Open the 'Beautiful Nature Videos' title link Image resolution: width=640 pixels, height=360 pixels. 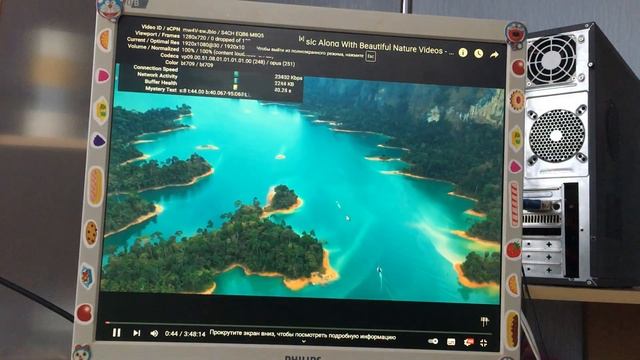pyautogui.click(x=379, y=46)
